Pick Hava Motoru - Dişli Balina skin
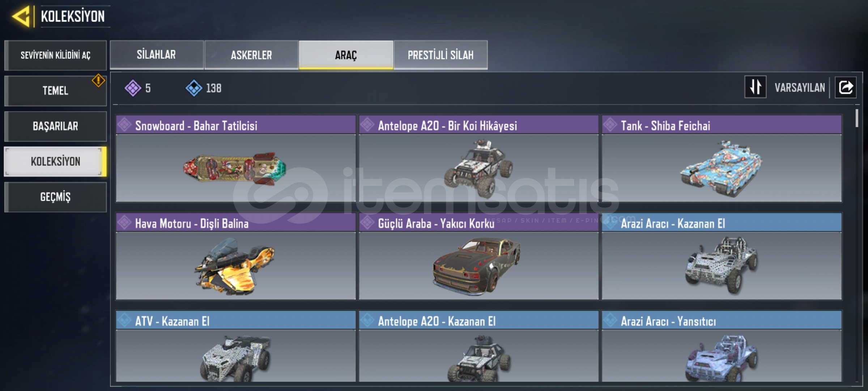Viewport: 868px width, 391px height. [x=236, y=256]
